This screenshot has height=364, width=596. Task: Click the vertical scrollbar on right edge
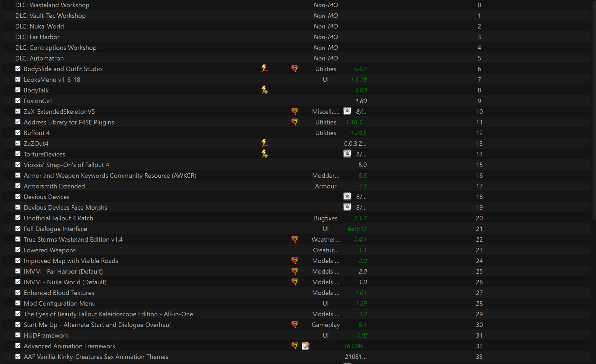tap(594, 110)
